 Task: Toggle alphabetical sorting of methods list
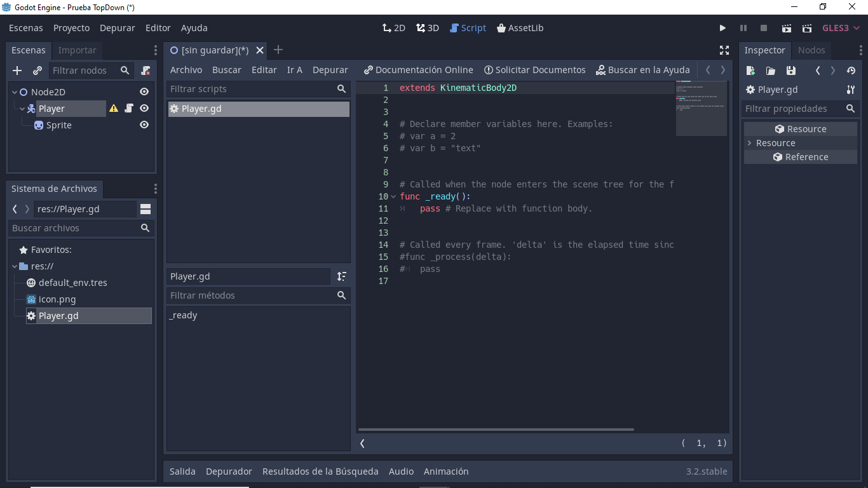342,276
